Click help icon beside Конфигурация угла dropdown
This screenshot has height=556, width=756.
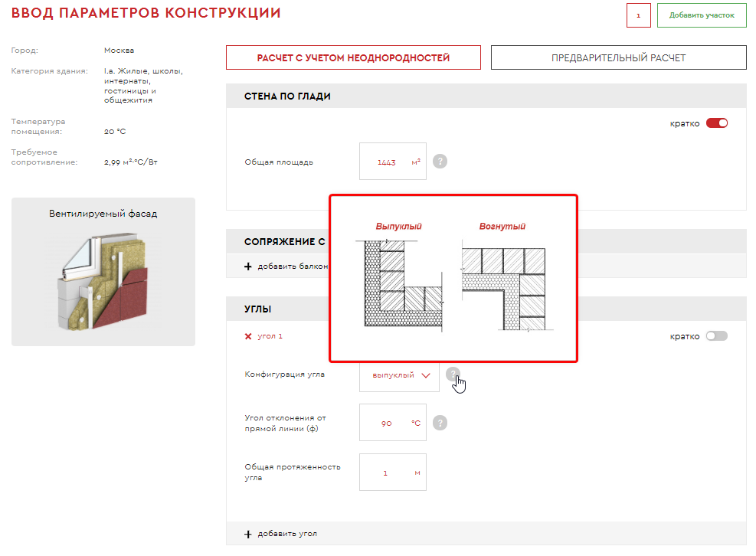tap(453, 374)
